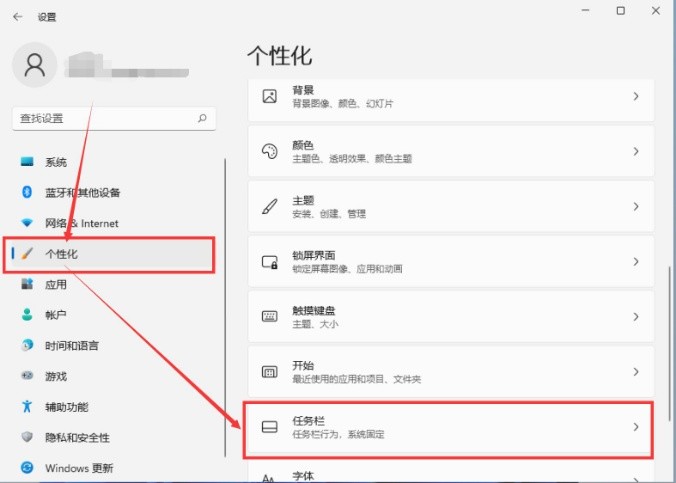Click the 时间和语言 globe clock icon
Image resolution: width=676 pixels, height=483 pixels.
point(27,345)
